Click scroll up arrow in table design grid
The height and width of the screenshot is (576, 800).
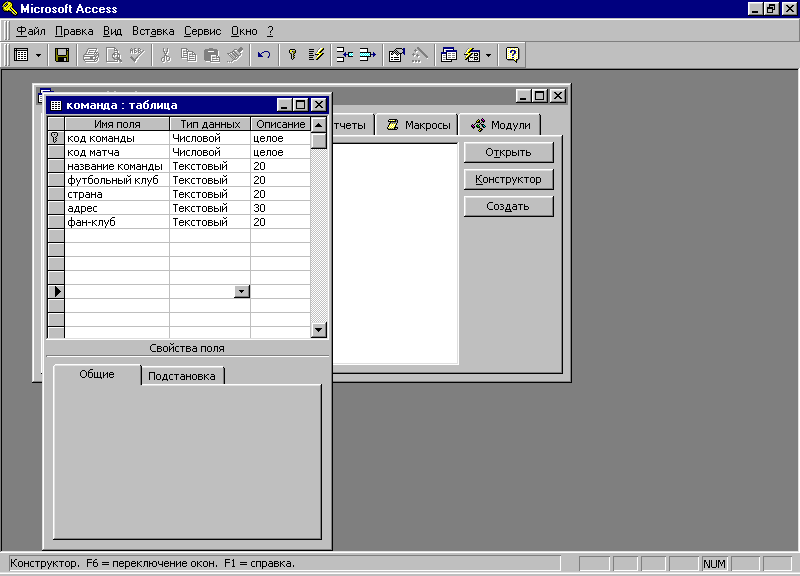tap(319, 124)
